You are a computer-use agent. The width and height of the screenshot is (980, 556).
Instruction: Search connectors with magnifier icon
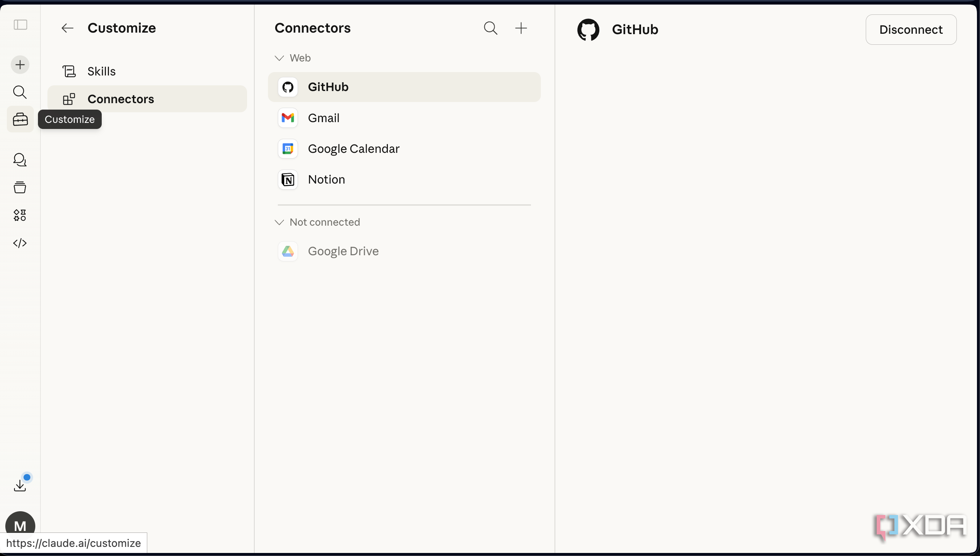point(491,28)
